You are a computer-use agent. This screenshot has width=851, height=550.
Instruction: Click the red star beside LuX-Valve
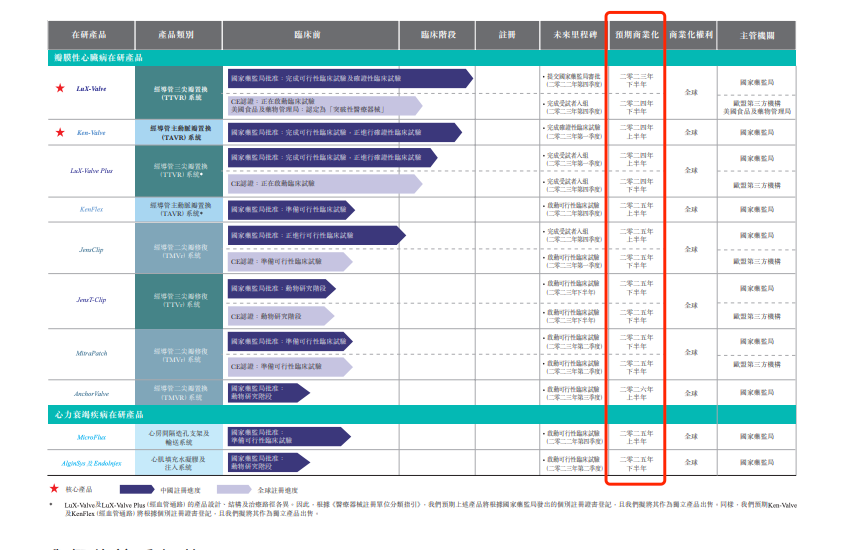pyautogui.click(x=59, y=89)
